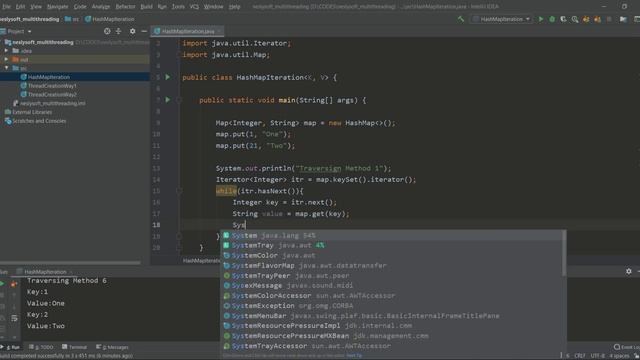Open the Refactor menu
Screen dimensions: 640x360
point(125,7)
